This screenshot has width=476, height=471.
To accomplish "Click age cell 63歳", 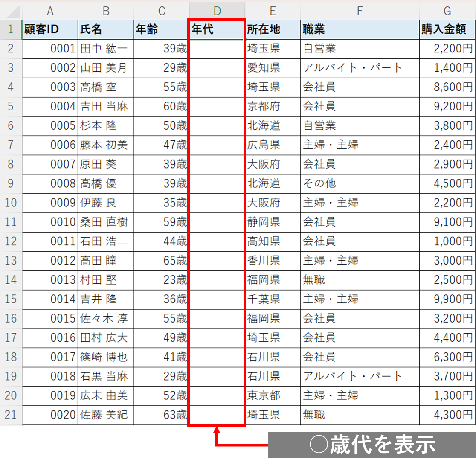I will [x=161, y=415].
